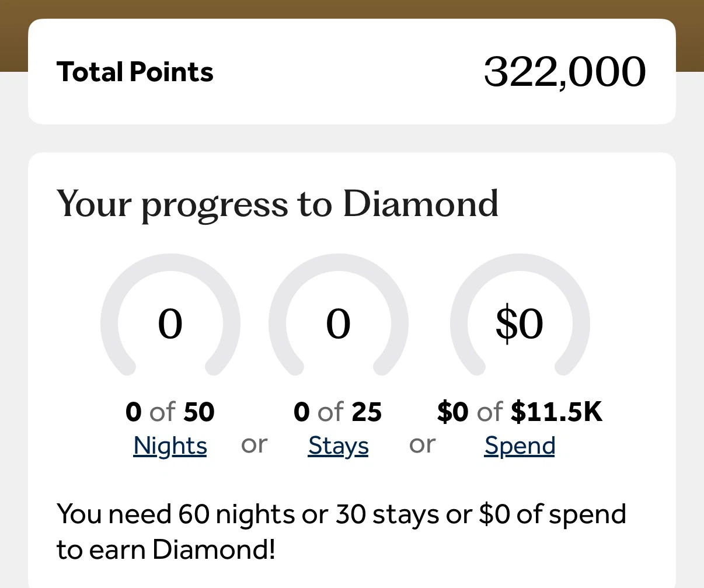Tap the Spend progress gauge showing $0
The image size is (704, 588).
point(520,315)
